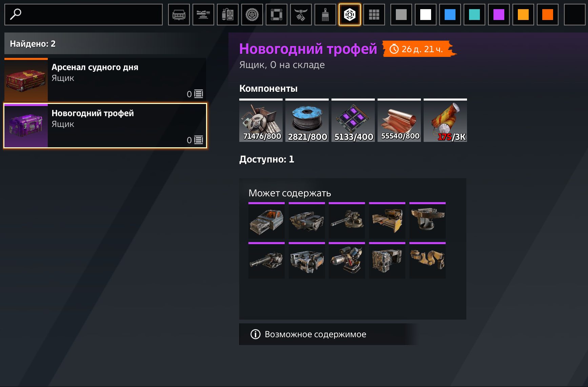Click the search input field
The image size is (588, 387).
click(83, 15)
